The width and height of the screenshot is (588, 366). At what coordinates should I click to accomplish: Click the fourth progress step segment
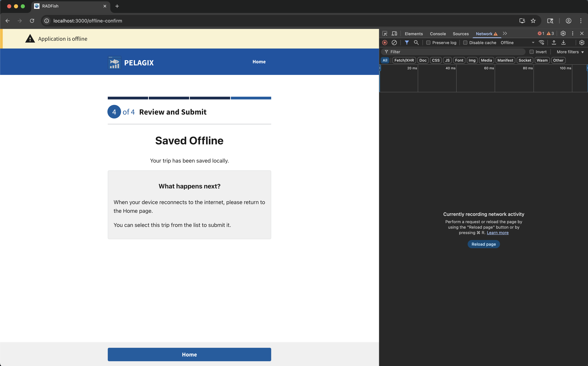point(251,98)
